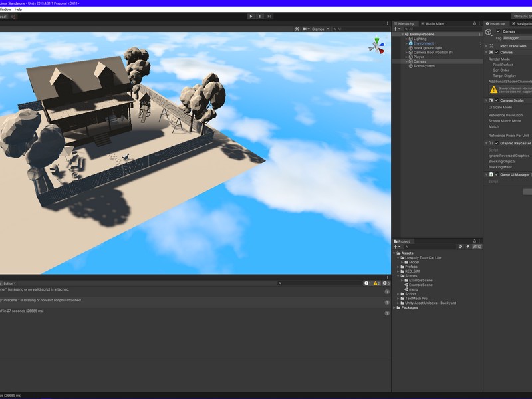Click the Step frame button
This screenshot has height=399, width=532.
269,16
